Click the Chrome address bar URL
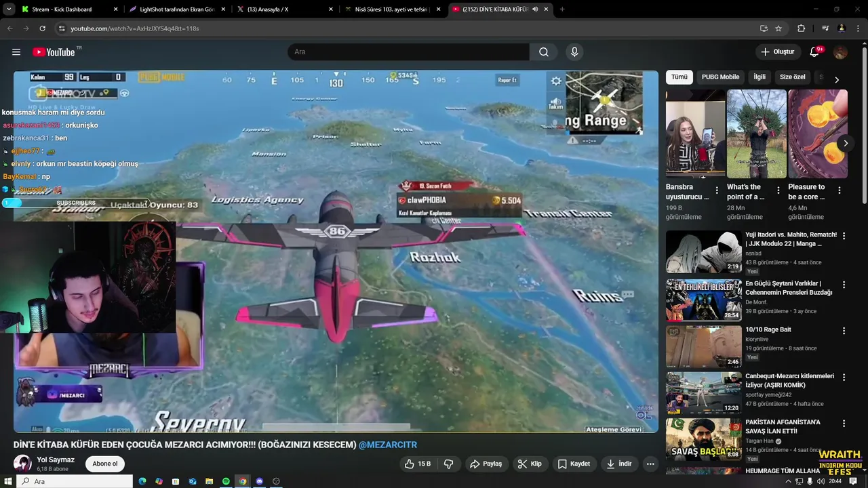The height and width of the screenshot is (488, 868). (134, 28)
